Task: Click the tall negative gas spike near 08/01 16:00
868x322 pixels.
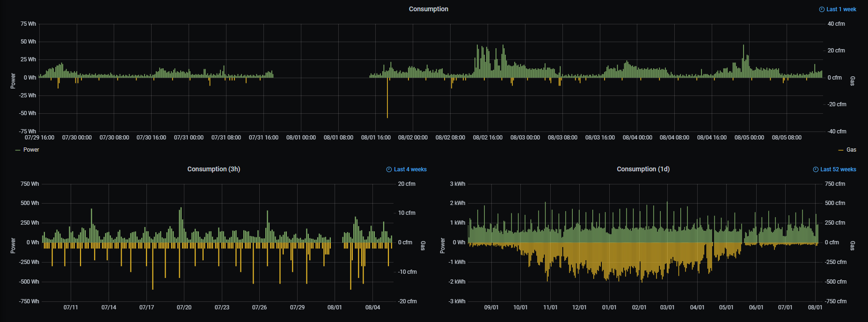Action: click(387, 98)
